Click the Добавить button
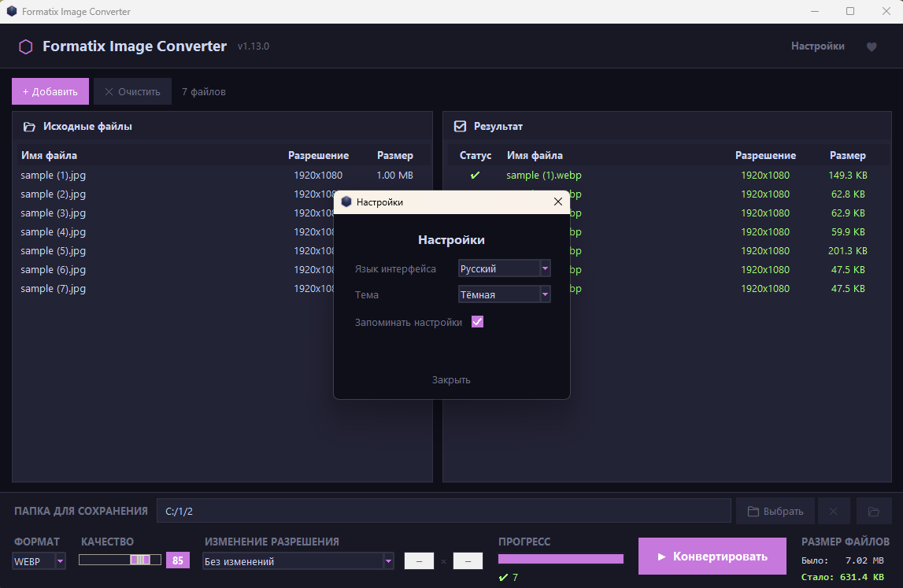 [50, 91]
